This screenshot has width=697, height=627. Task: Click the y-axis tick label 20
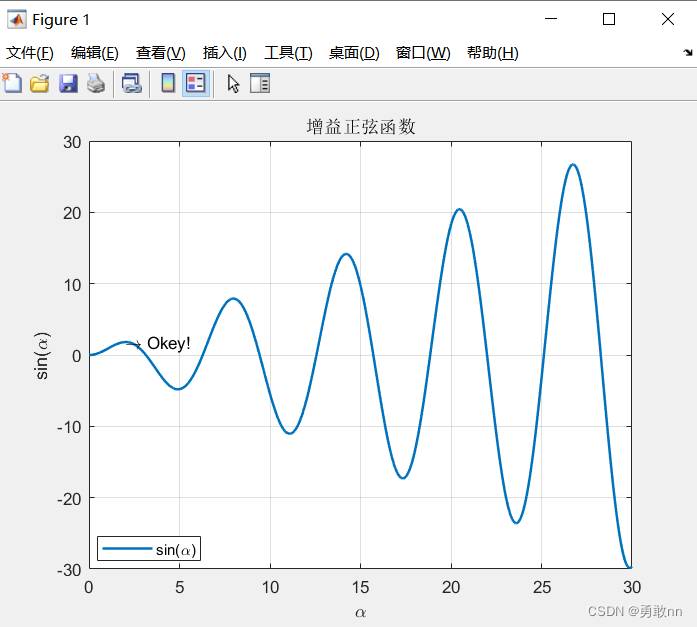tap(72, 213)
